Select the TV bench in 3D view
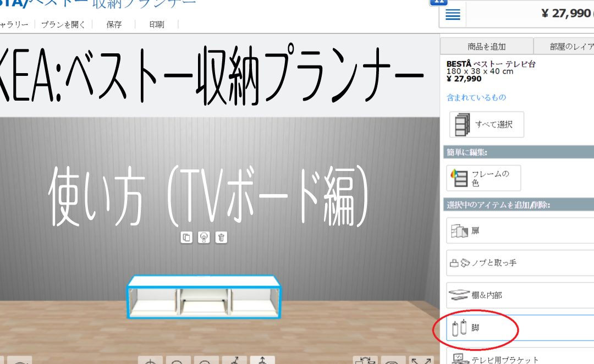 click(x=204, y=297)
